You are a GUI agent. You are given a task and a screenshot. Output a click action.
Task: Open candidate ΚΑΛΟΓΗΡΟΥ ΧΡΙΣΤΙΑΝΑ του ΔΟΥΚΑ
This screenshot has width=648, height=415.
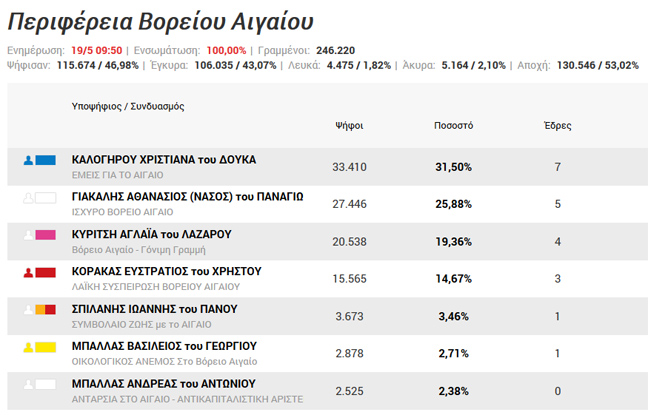(164, 159)
